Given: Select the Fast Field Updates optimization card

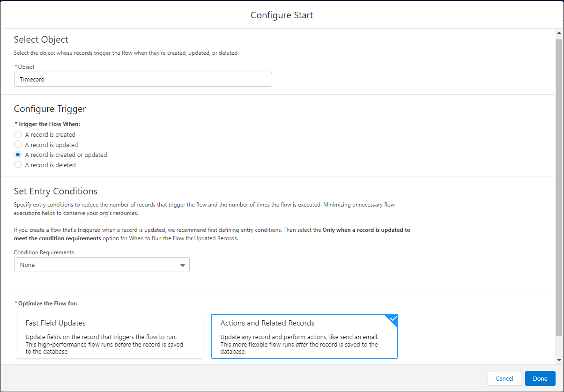Looking at the screenshot, I should pos(110,336).
